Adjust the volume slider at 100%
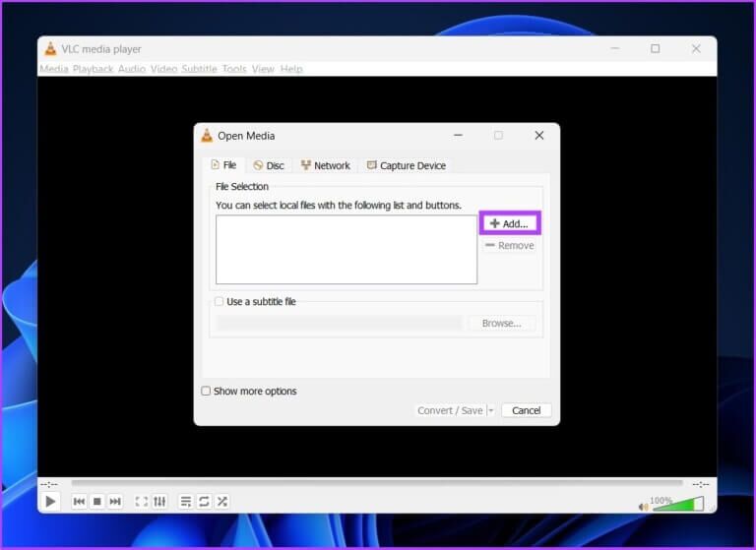The height and width of the screenshot is (550, 756). [x=678, y=504]
